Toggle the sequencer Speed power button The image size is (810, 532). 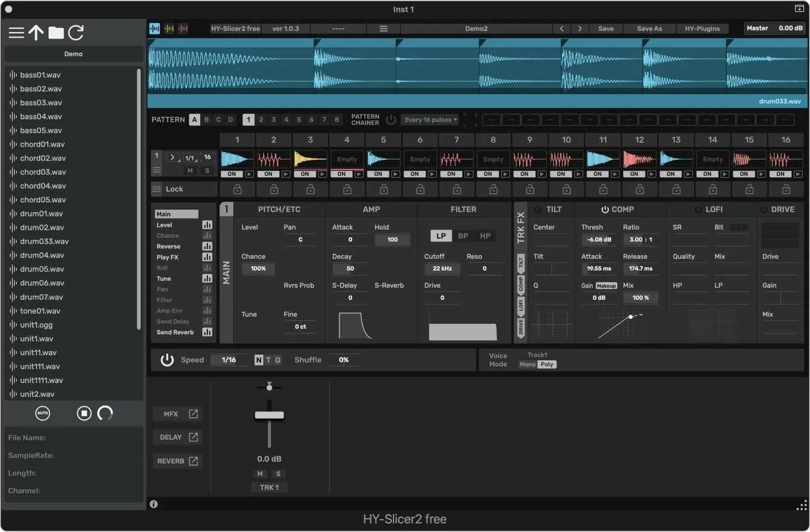[x=167, y=359]
